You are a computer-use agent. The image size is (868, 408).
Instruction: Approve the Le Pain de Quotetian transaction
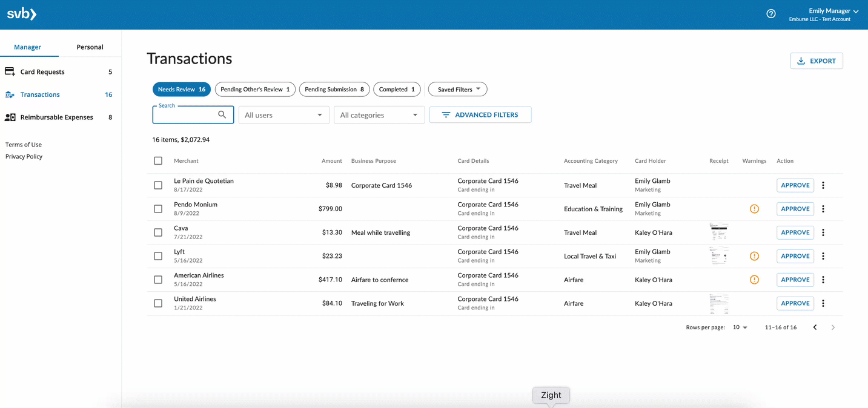point(795,185)
